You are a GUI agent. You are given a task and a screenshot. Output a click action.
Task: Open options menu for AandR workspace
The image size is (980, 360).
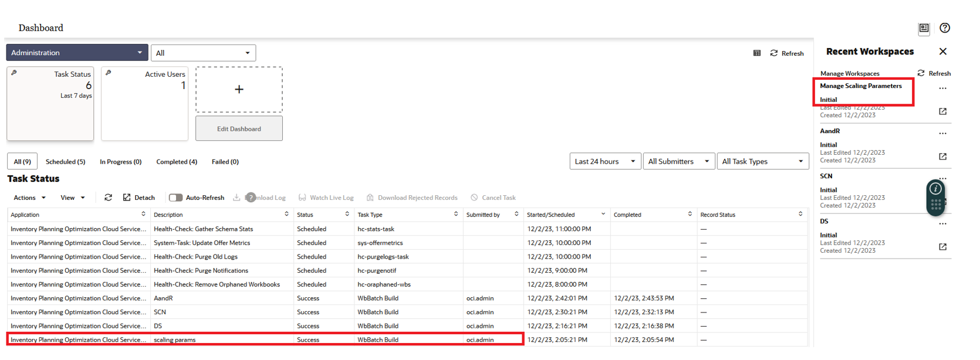(942, 134)
